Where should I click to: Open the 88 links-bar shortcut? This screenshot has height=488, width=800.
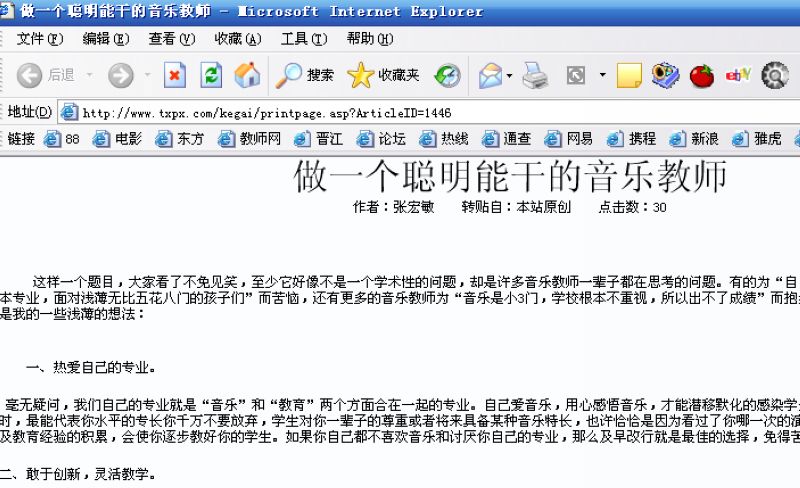pos(62,139)
